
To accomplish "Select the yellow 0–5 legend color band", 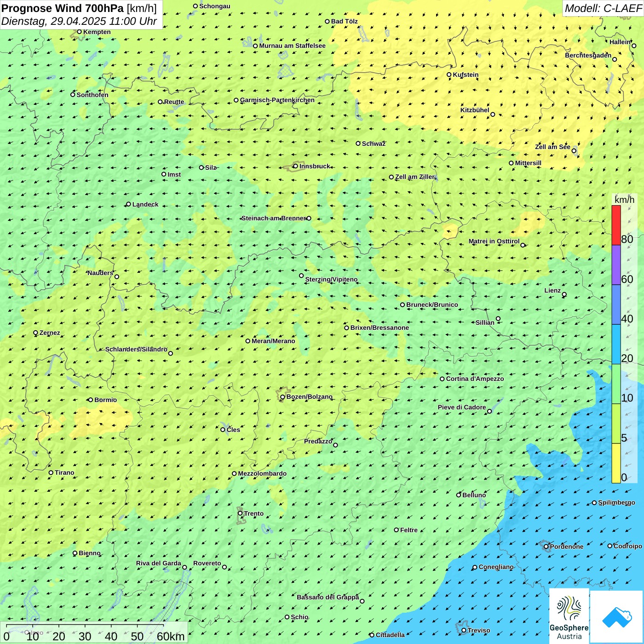I will click(616, 463).
